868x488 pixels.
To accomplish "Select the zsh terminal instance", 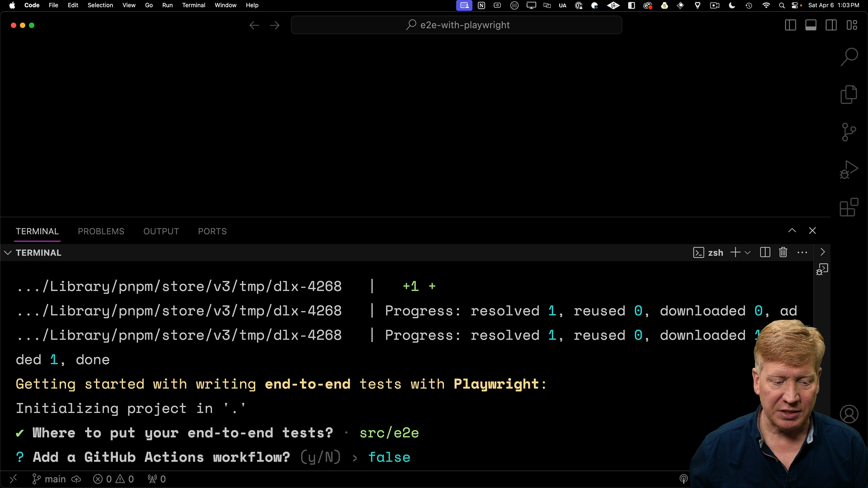I will (708, 253).
